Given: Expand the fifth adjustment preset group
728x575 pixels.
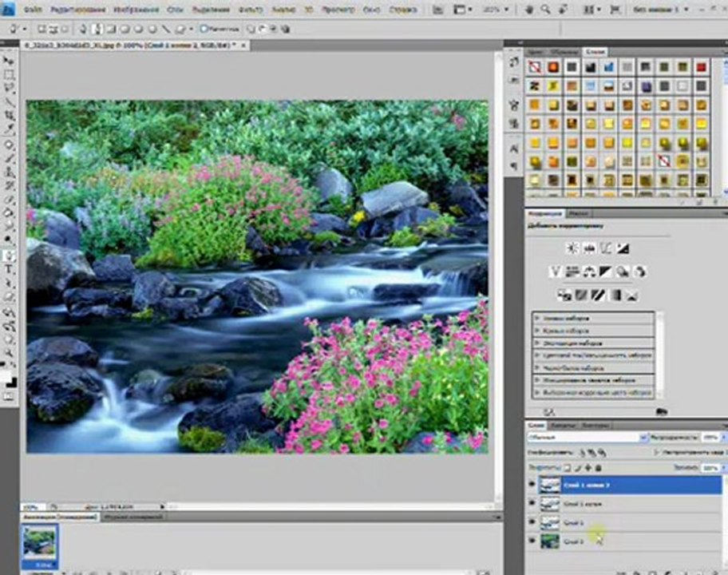Looking at the screenshot, I should (x=537, y=368).
